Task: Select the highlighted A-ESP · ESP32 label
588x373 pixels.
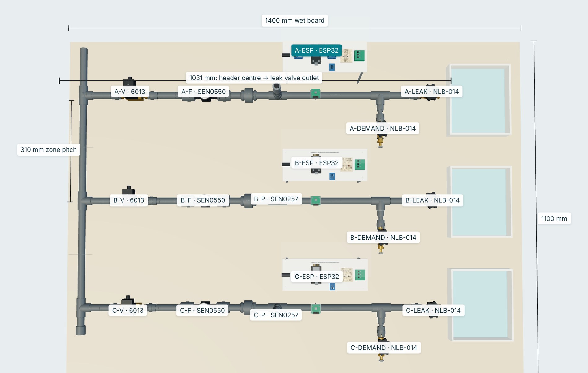Action: 316,50
